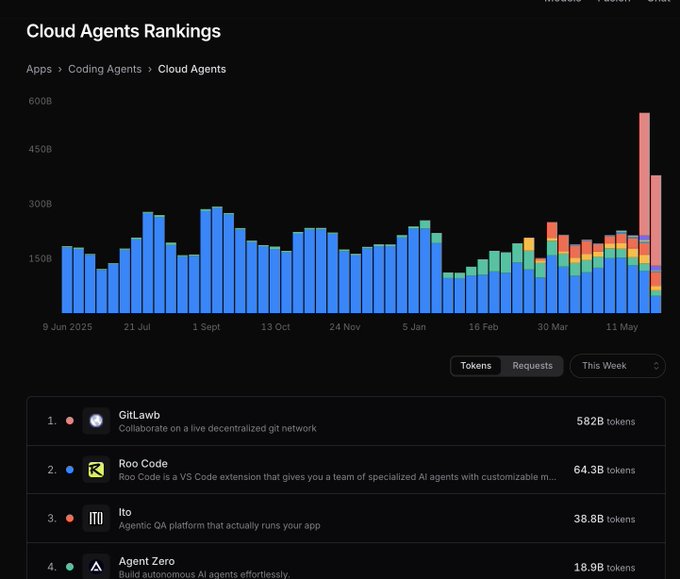Click the Agent Zero app logo
The width and height of the screenshot is (680, 579).
click(x=96, y=566)
